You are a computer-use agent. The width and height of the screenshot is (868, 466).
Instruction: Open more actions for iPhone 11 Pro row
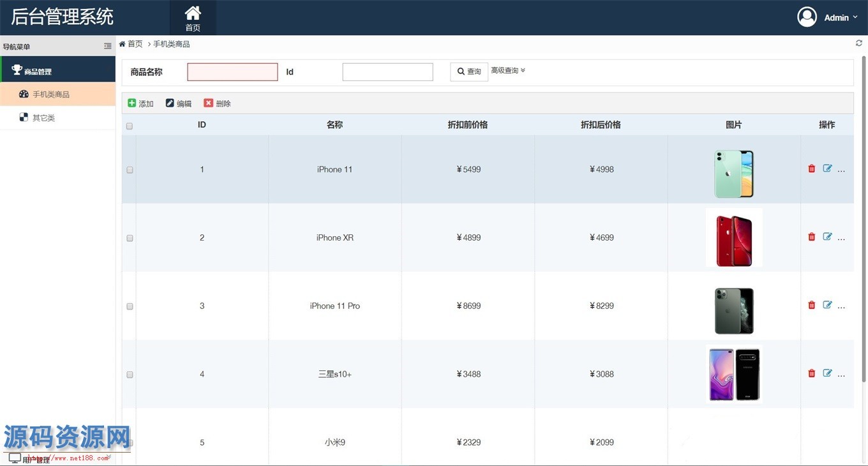tap(841, 307)
